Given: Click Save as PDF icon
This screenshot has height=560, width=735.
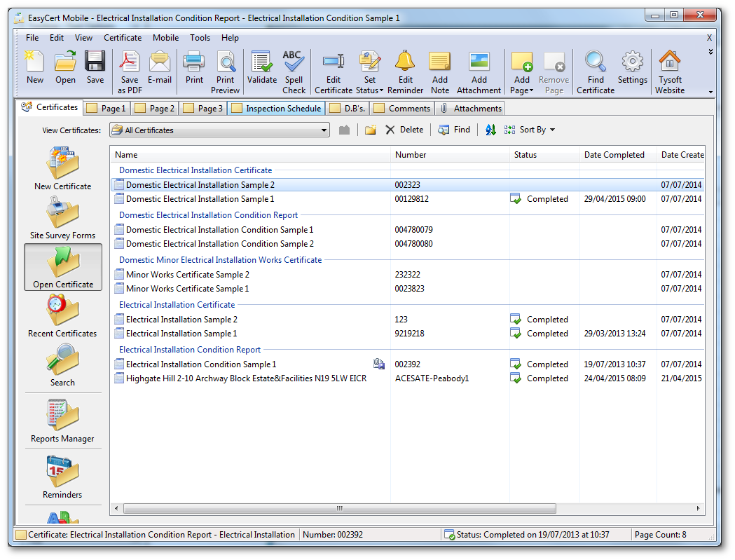Looking at the screenshot, I should [130, 72].
